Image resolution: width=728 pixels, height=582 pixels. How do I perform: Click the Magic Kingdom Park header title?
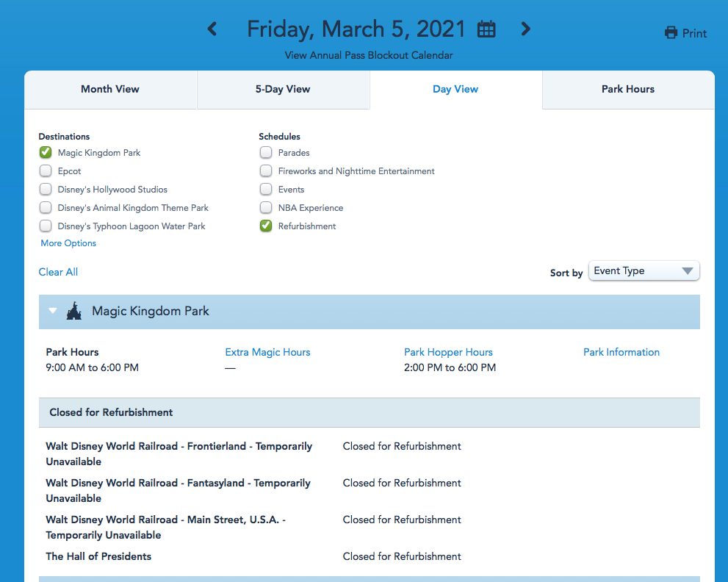click(151, 311)
